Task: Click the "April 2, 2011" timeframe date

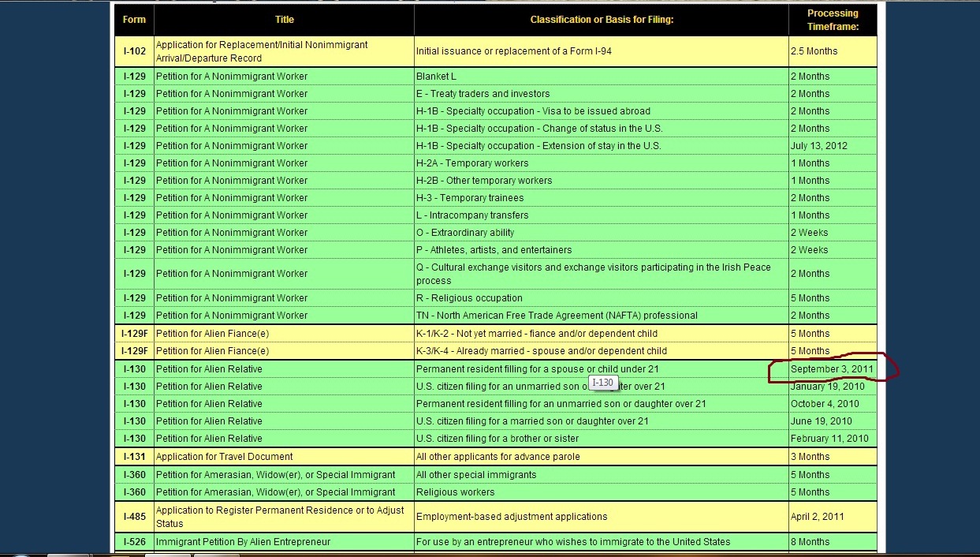Action: point(818,517)
